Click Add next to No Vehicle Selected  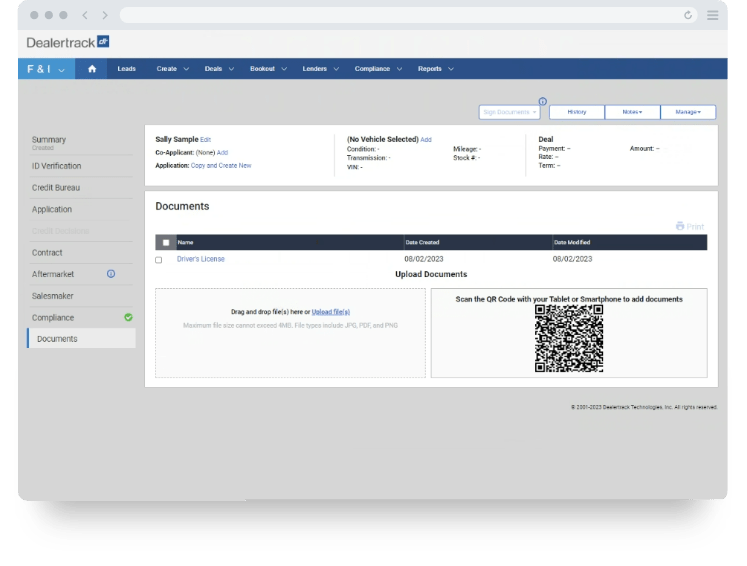coord(426,140)
